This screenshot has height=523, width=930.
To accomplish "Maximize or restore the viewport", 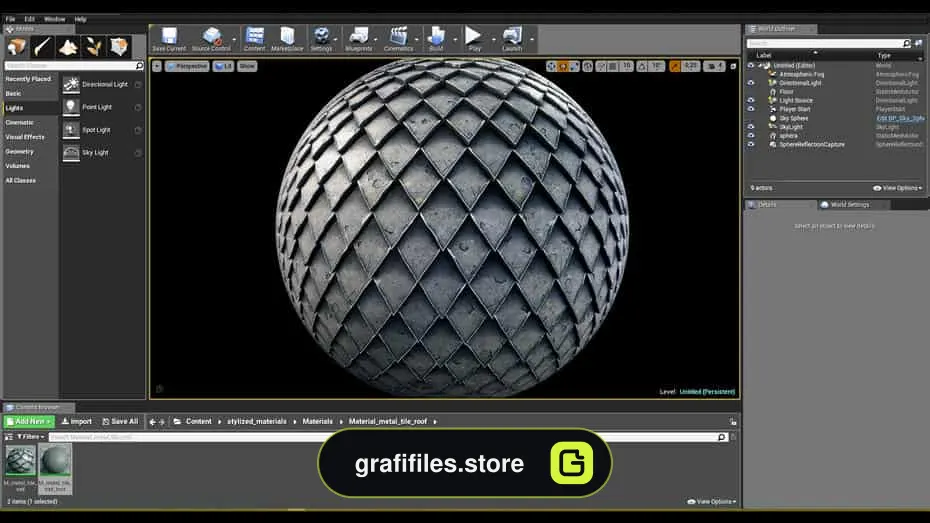I will click(733, 66).
